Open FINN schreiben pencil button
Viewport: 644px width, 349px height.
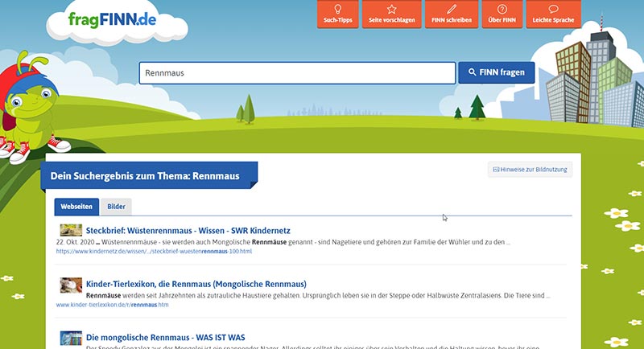452,14
